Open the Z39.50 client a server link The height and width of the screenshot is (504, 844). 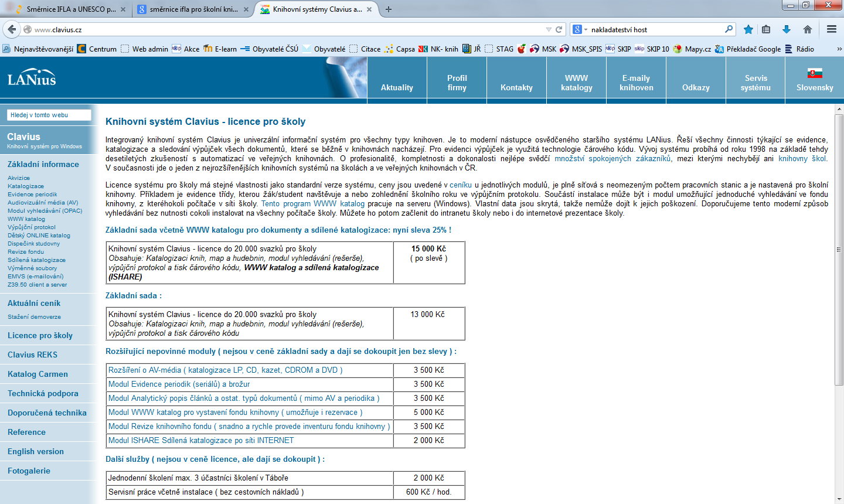(37, 284)
